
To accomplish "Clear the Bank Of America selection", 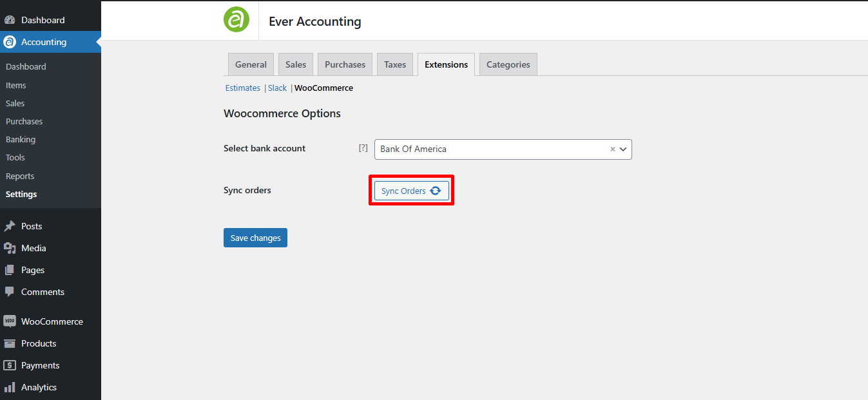I will [x=613, y=149].
